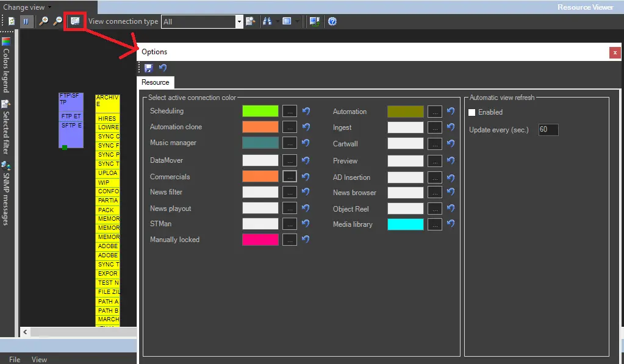The height and width of the screenshot is (364, 624).
Task: Click the zoom out magnifier icon
Action: tap(58, 21)
